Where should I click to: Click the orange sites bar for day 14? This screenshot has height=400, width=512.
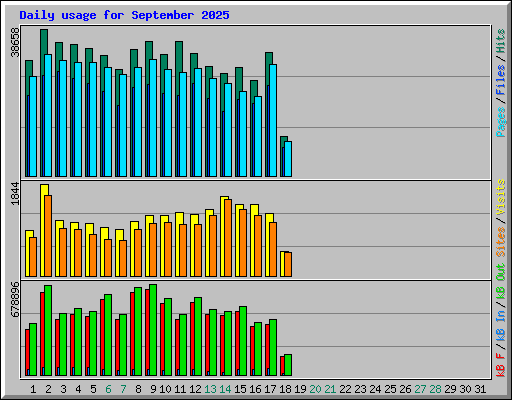pos(228,238)
